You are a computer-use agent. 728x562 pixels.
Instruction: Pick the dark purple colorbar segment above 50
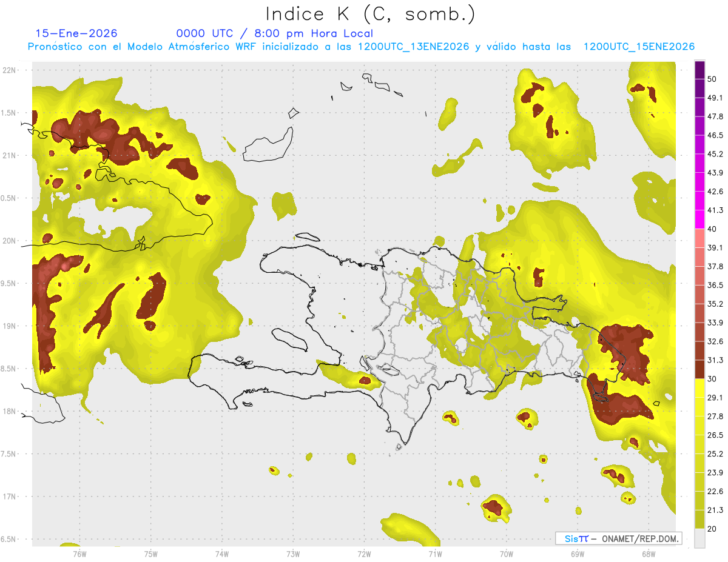pos(699,70)
